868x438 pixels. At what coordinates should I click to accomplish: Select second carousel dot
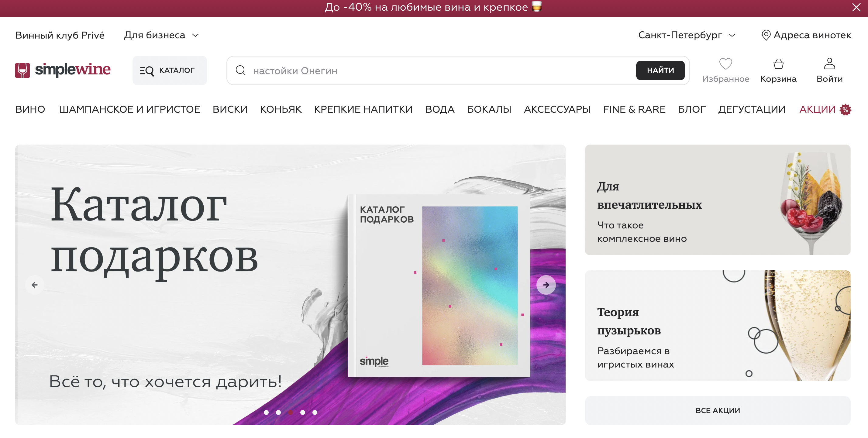click(278, 412)
